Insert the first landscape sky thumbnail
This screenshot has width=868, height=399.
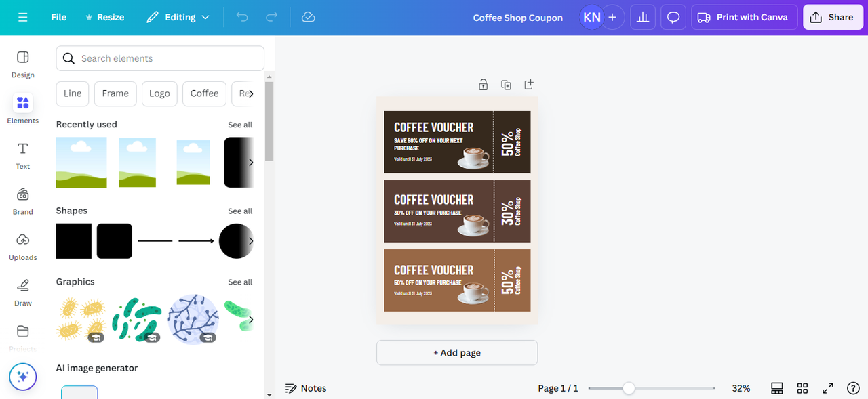tap(81, 163)
